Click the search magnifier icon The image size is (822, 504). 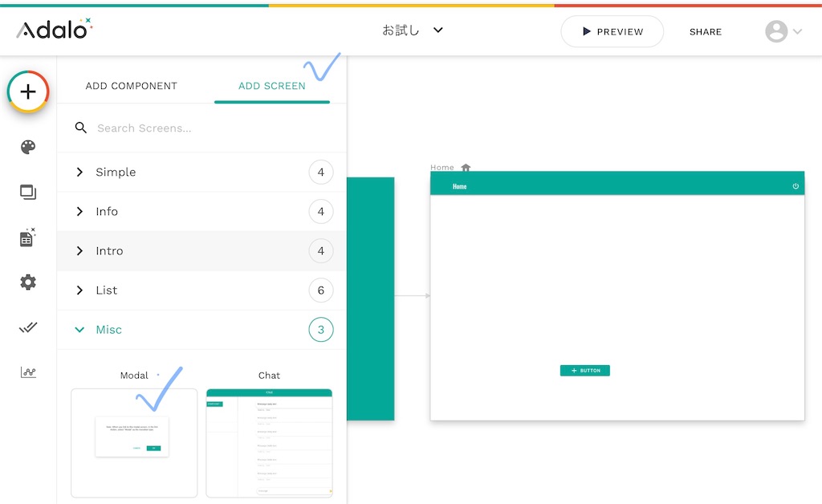pyautogui.click(x=81, y=128)
